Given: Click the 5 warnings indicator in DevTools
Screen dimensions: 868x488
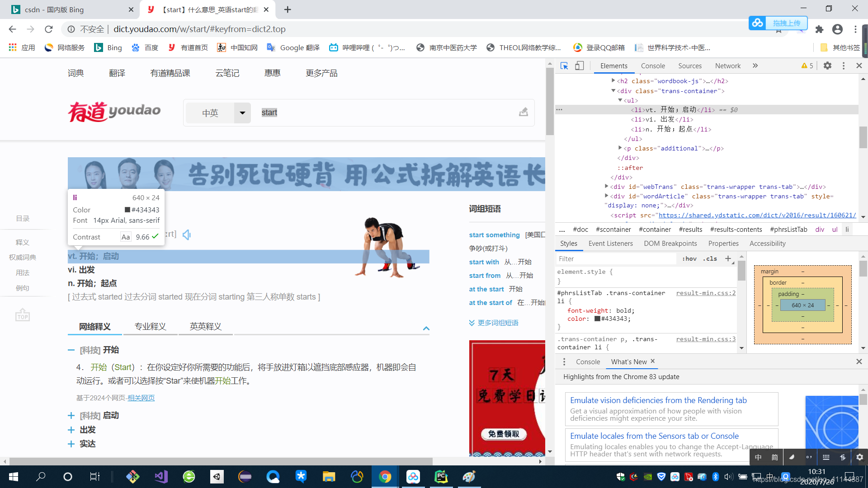Looking at the screenshot, I should coord(807,66).
